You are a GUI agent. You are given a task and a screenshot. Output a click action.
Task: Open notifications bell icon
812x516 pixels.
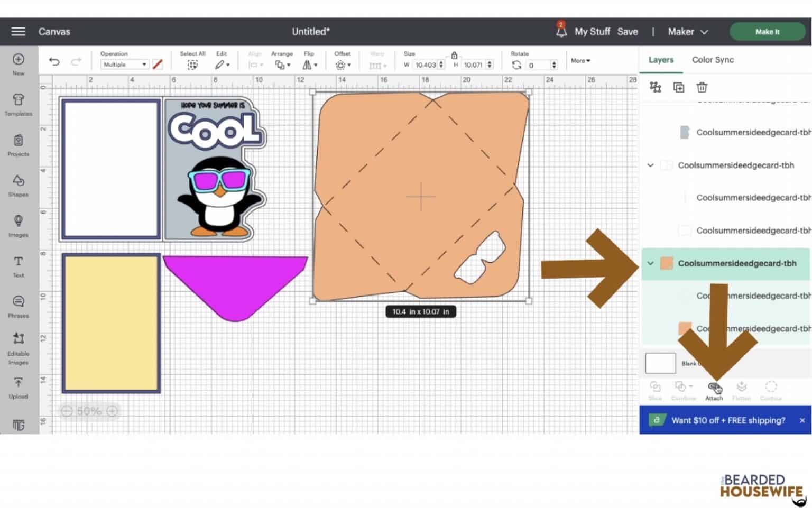click(x=560, y=31)
